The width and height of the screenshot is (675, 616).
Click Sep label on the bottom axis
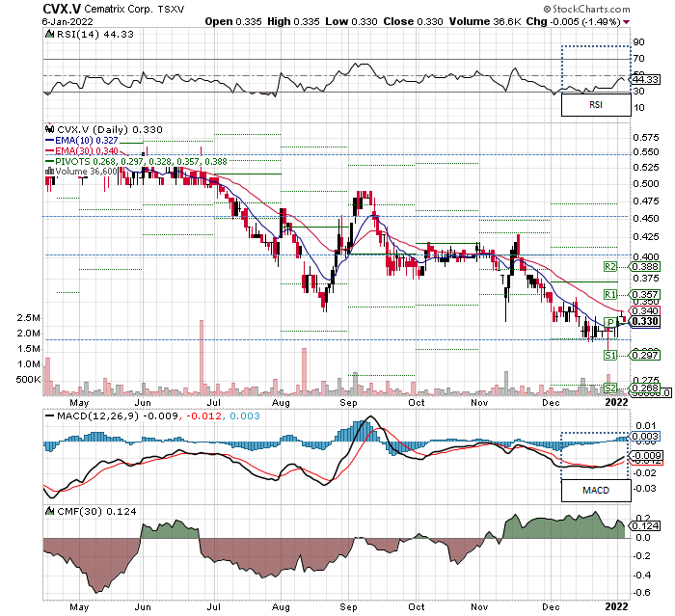(x=348, y=607)
